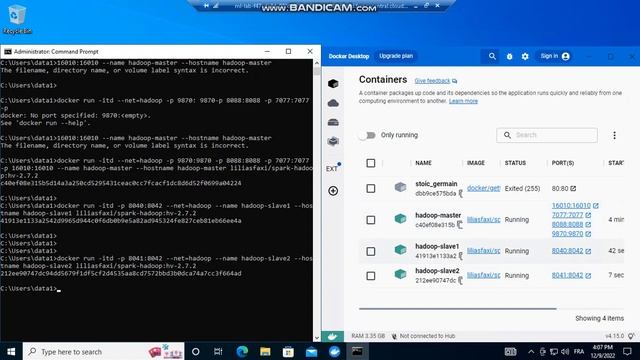
Task: Click hadoop-master container cube icon
Action: coord(400,219)
